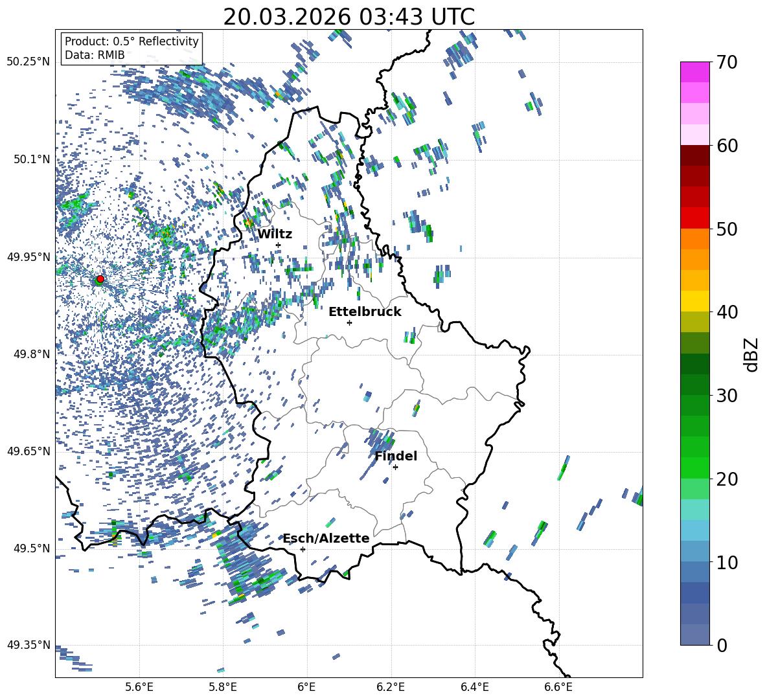Click the timestamp title 20.03.2026 03:43 UTC
This screenshot has height=700, width=767.
[349, 17]
